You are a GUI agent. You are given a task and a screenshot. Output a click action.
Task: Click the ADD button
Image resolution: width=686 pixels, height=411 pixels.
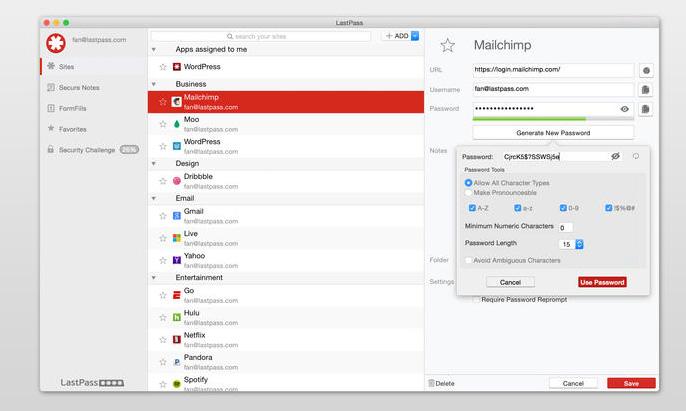pyautogui.click(x=397, y=36)
